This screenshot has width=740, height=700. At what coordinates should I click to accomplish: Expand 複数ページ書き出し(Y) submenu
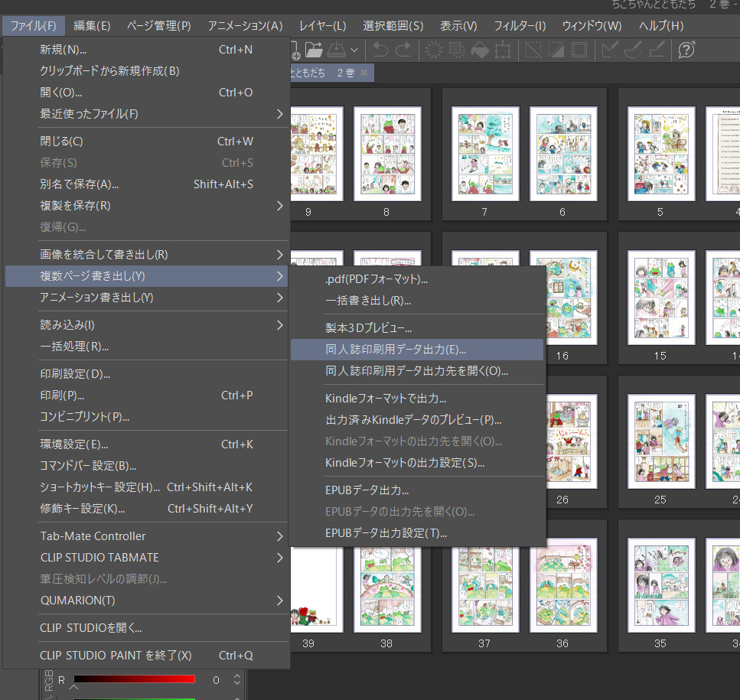[x=146, y=276]
